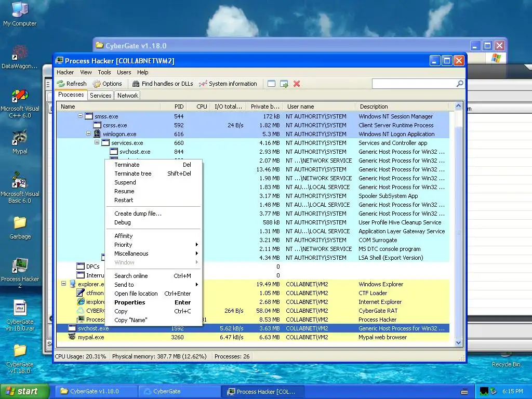Open Find handles or DLLs
This screenshot has height=399, width=532.
click(163, 84)
